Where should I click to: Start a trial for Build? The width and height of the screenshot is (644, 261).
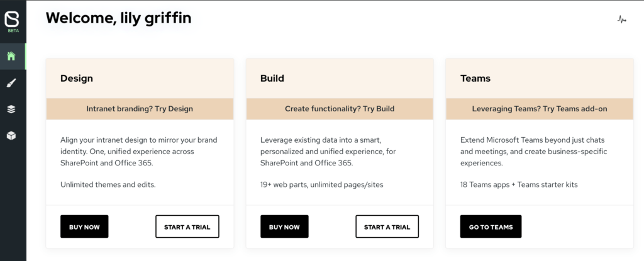tap(387, 226)
